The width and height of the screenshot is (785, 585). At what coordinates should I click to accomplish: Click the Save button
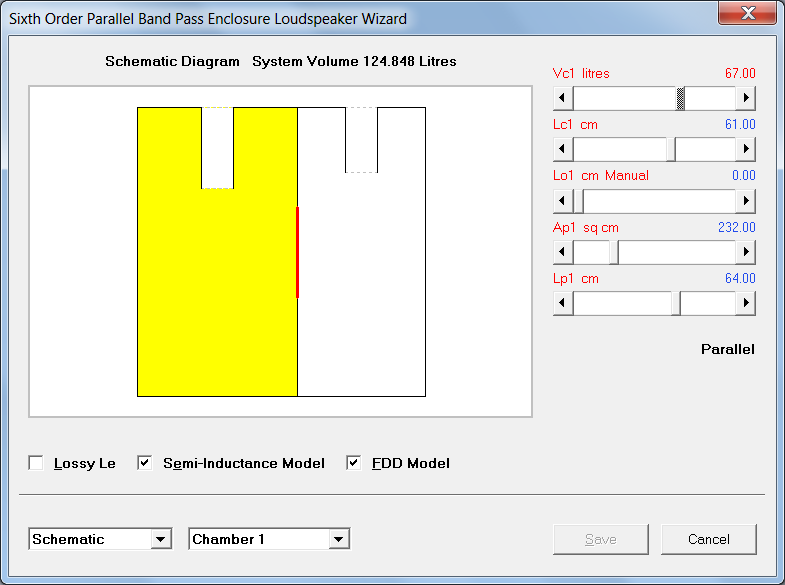pyautogui.click(x=601, y=539)
